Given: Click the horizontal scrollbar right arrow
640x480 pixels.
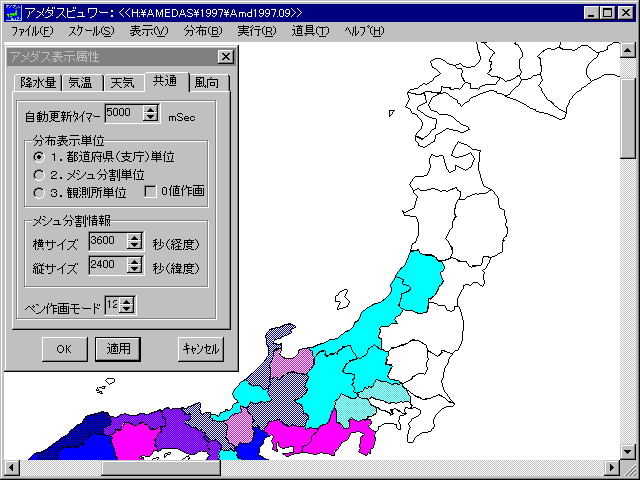Looking at the screenshot, I should (x=612, y=467).
